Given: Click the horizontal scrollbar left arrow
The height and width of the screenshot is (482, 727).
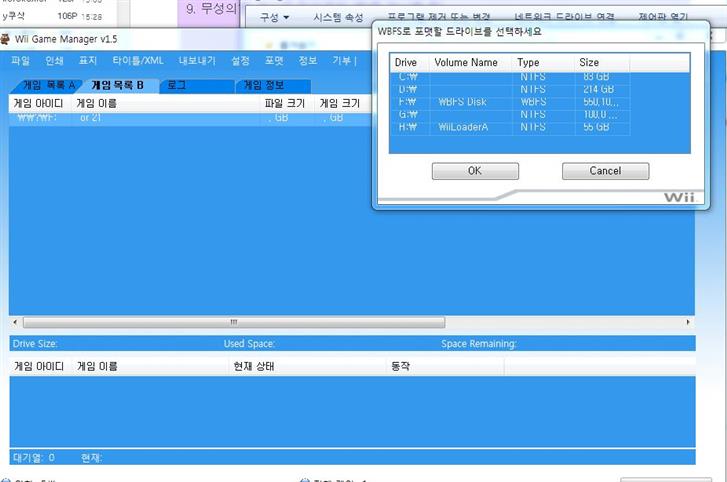Looking at the screenshot, I should point(15,323).
